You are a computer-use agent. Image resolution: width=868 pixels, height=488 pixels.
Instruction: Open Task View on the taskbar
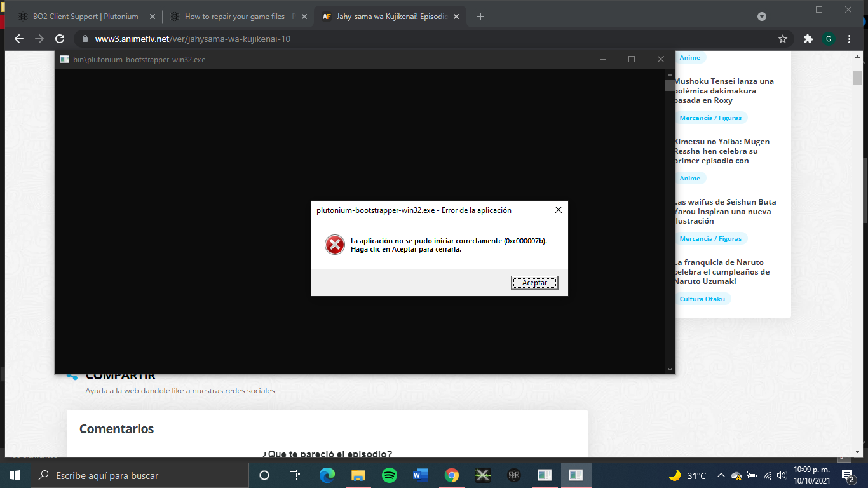(295, 475)
